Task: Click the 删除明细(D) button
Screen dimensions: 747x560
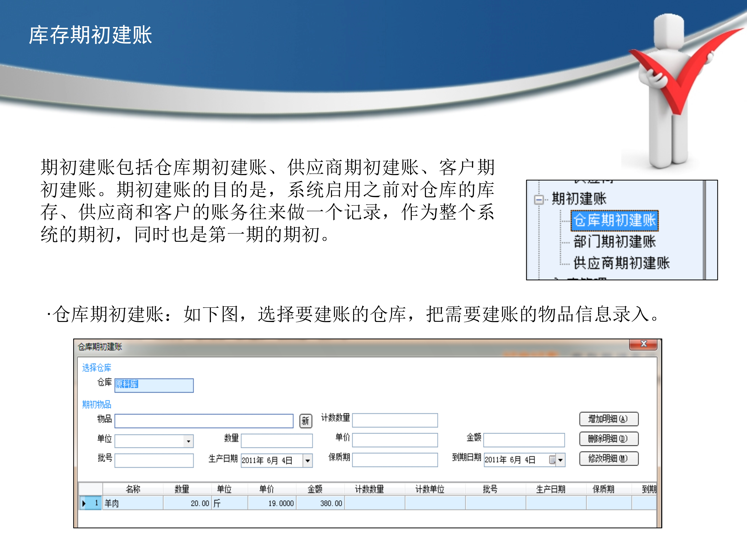Action: [x=609, y=439]
